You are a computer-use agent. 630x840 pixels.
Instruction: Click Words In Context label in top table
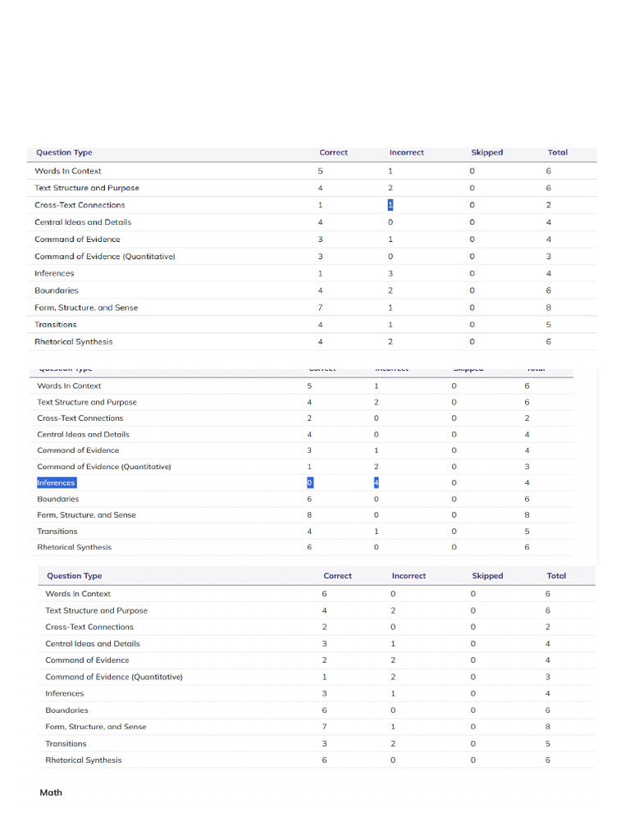68,171
